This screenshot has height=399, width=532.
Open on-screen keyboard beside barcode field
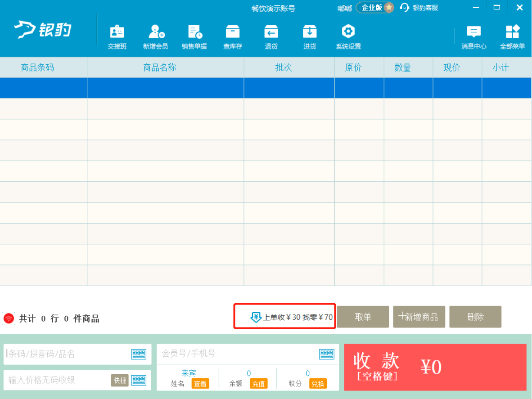[x=139, y=354]
